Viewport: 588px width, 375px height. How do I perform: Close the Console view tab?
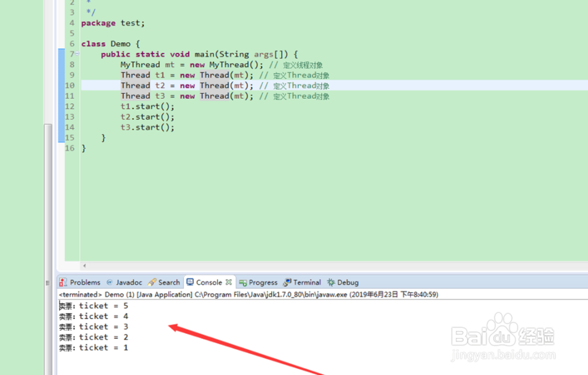coord(229,282)
